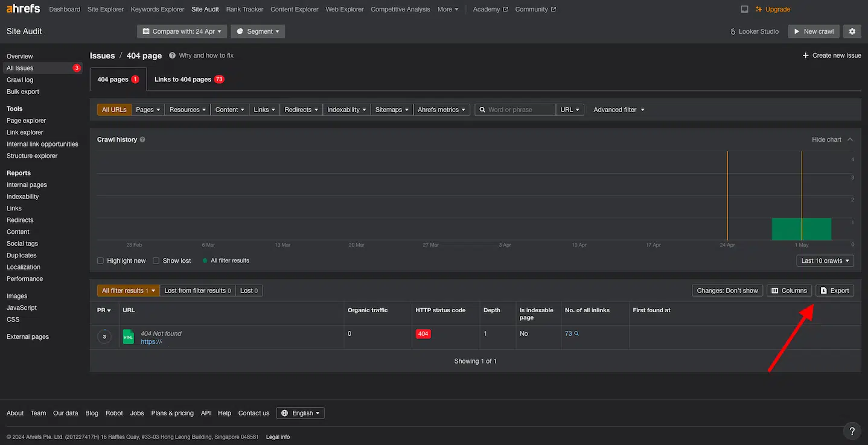Collapse chart with Hide chart
The image size is (868, 445).
(832, 139)
